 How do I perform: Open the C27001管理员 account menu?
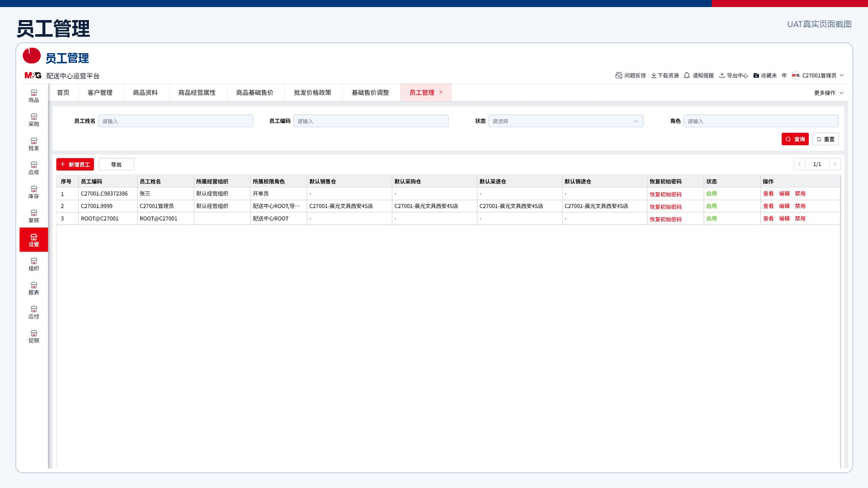[818, 75]
